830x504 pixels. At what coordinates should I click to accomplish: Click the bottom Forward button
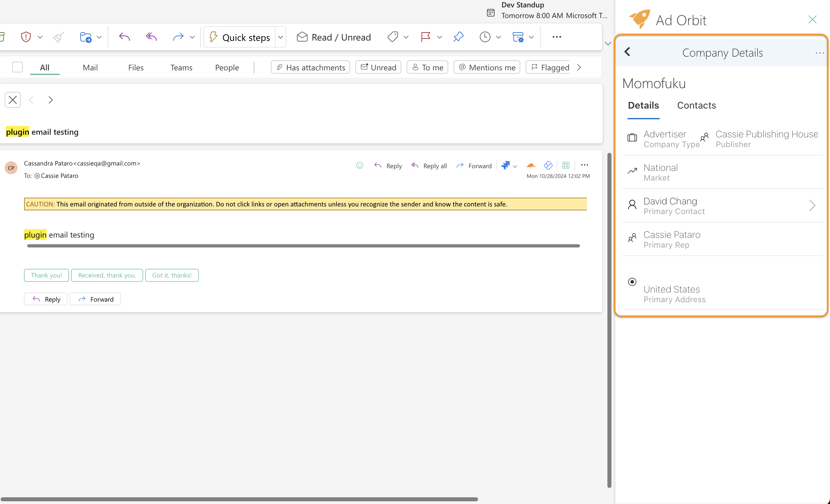pos(95,299)
